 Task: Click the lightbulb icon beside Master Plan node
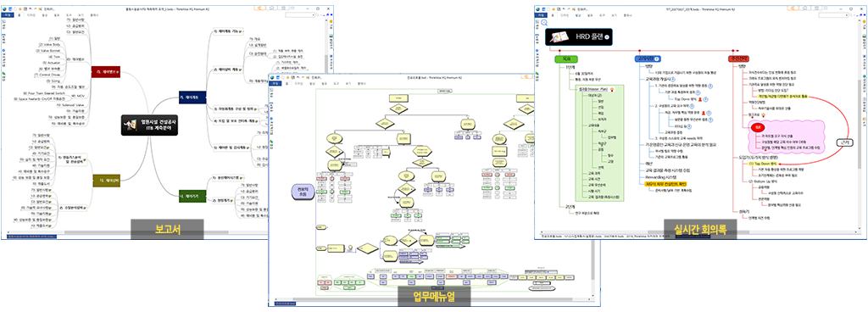612,90
